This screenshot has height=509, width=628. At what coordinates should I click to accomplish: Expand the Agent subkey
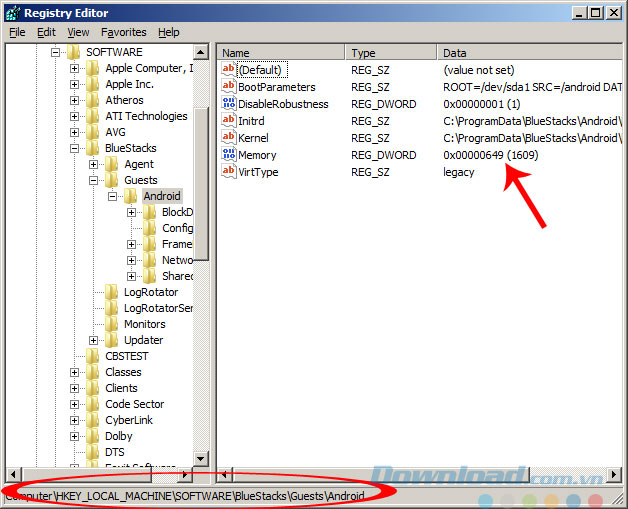pyautogui.click(x=93, y=164)
